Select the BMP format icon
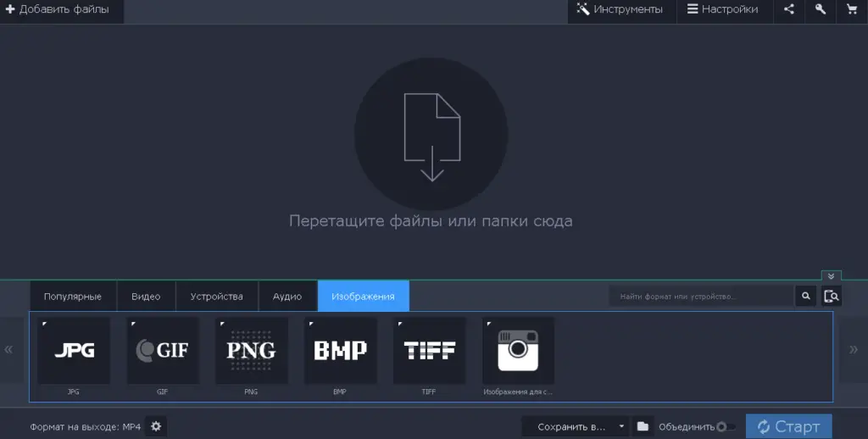Screen dimensions: 868x439 pos(341,350)
